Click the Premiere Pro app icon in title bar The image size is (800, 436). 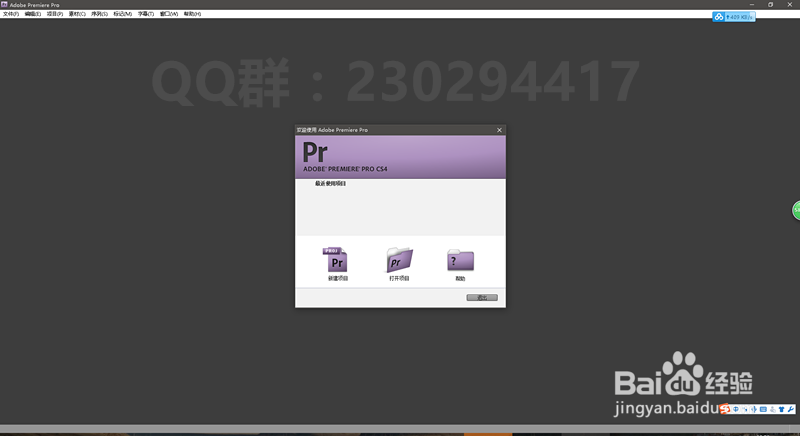[x=4, y=4]
